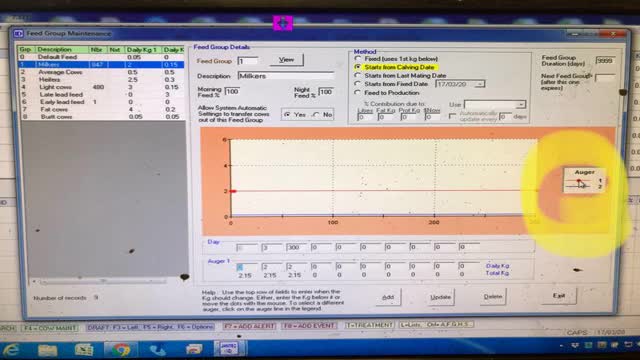
Task: Click the Feed Group Maintenance window icon
Action: coord(18,33)
